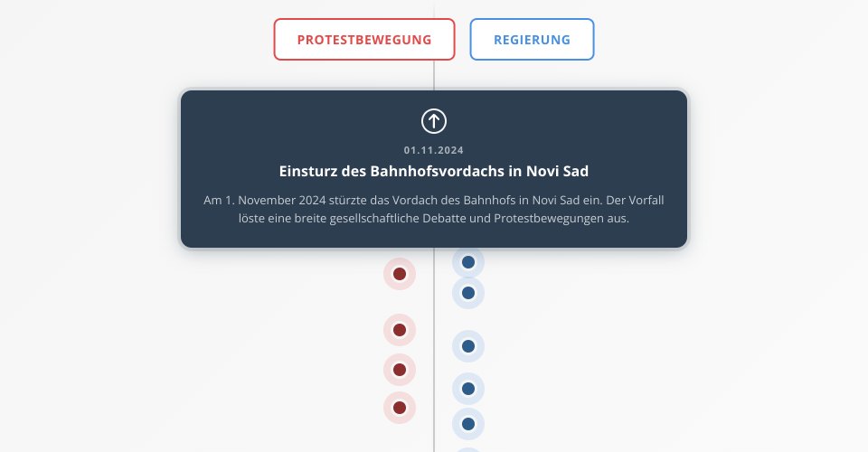This screenshot has height=452, width=868.
Task: Select the lowest red protest marker
Action: [x=400, y=408]
